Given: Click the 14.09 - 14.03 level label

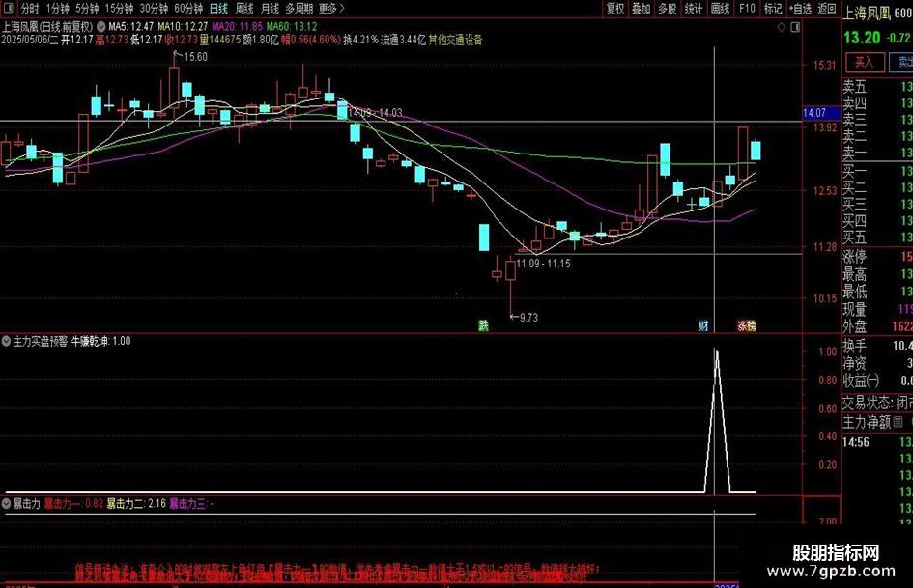Looking at the screenshot, I should [375, 112].
